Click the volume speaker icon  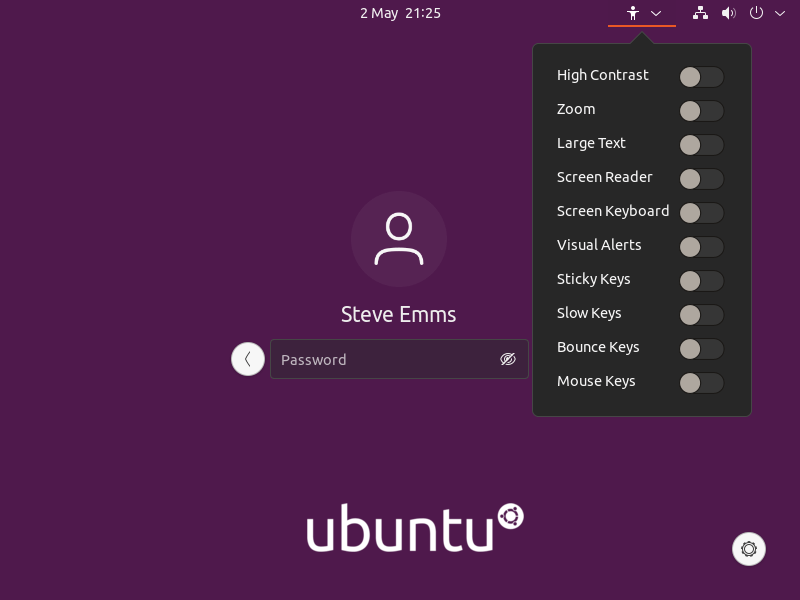click(728, 13)
